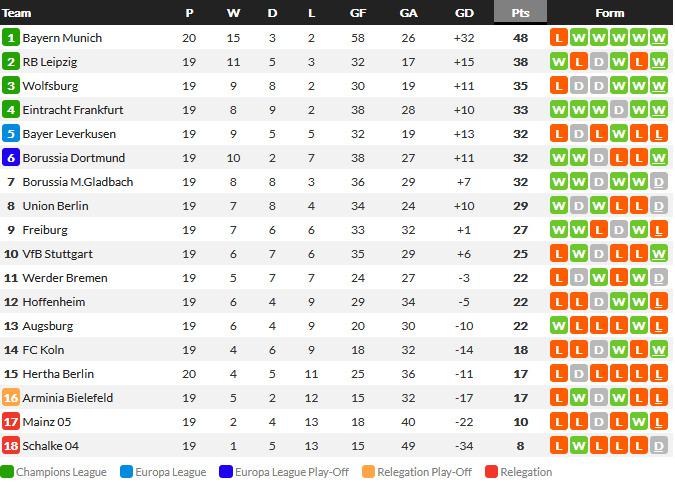Click the Form column header
This screenshot has height=483, width=675.
coord(610,13)
